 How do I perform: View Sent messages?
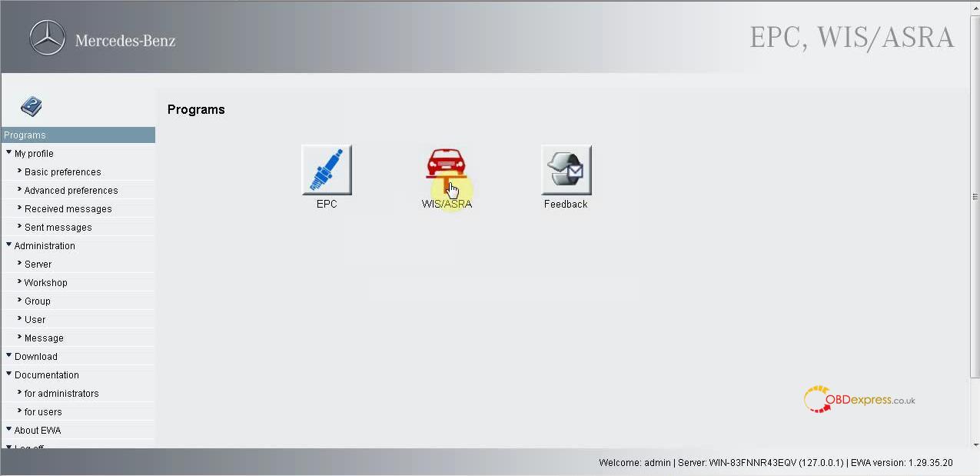click(x=58, y=228)
